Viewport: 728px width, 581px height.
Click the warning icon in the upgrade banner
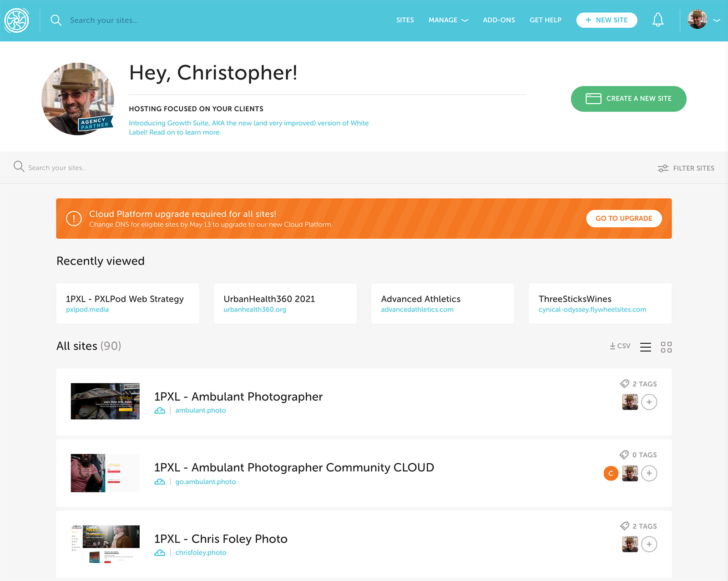(74, 219)
